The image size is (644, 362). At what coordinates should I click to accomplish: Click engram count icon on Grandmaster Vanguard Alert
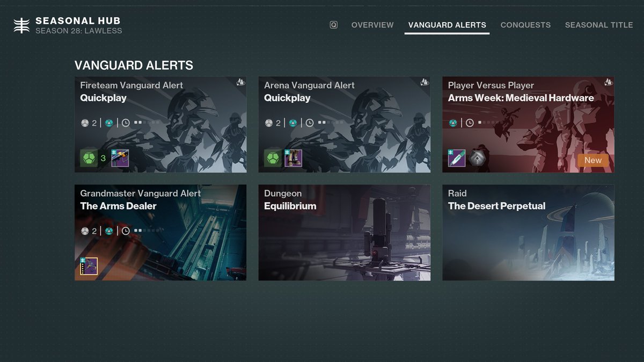tap(85, 231)
